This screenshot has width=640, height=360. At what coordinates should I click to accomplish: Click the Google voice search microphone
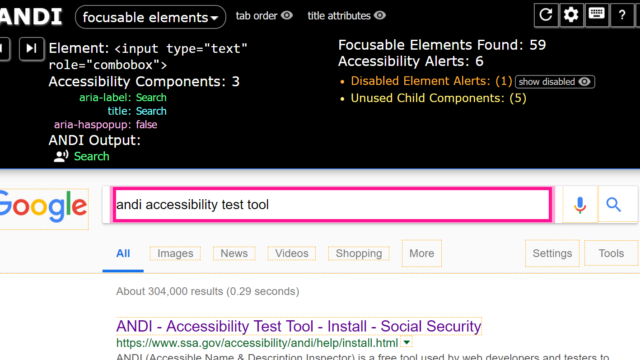(580, 205)
